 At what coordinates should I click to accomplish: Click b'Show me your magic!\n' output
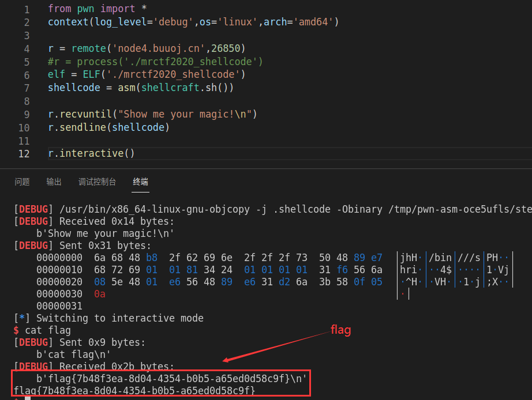tap(105, 233)
